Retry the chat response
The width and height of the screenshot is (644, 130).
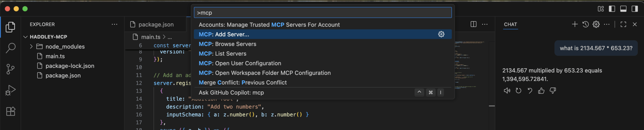[x=518, y=91]
